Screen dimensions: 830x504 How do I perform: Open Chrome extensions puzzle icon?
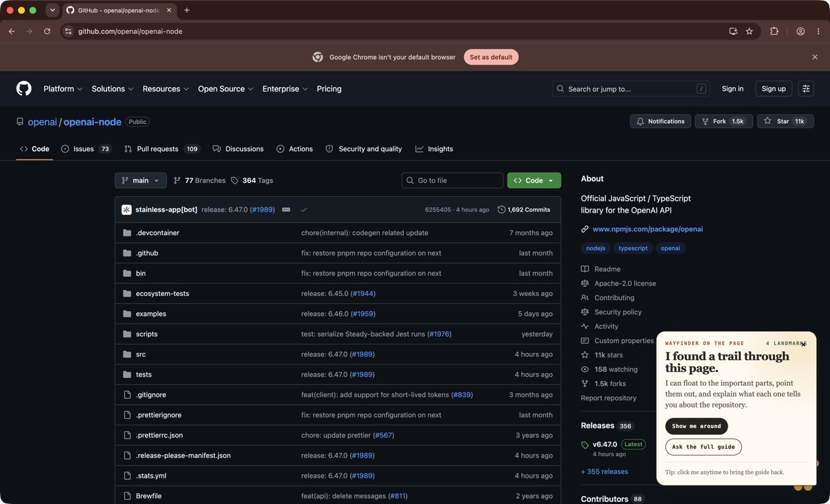coord(774,31)
